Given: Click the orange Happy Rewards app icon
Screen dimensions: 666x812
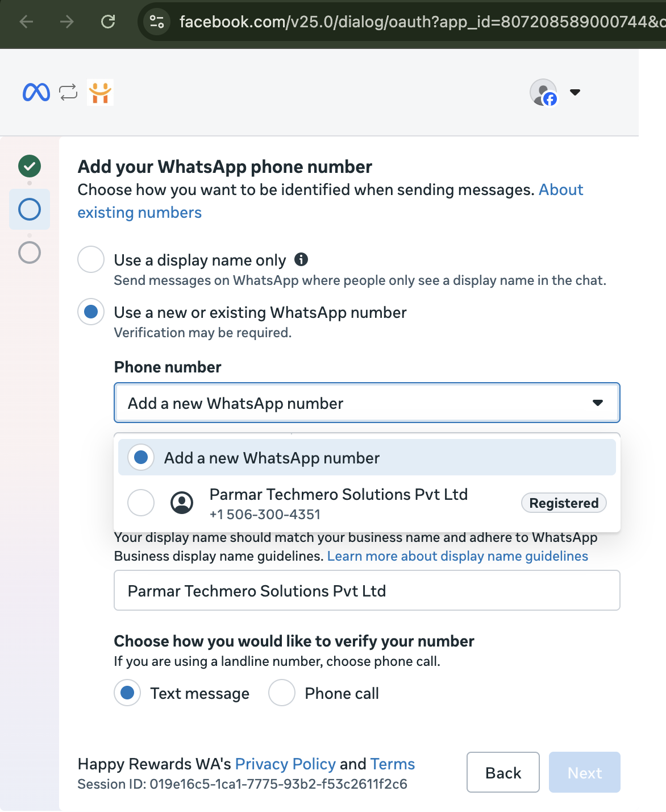Looking at the screenshot, I should click(x=100, y=92).
